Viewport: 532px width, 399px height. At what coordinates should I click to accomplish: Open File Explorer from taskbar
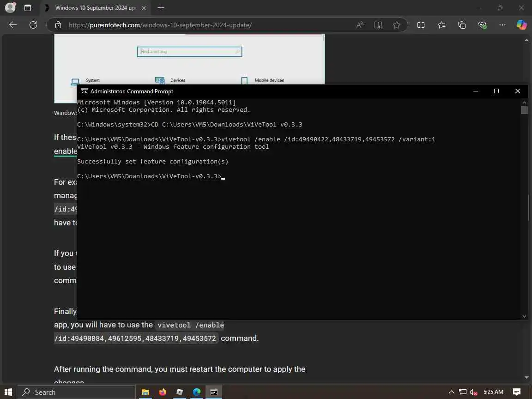[145, 392]
